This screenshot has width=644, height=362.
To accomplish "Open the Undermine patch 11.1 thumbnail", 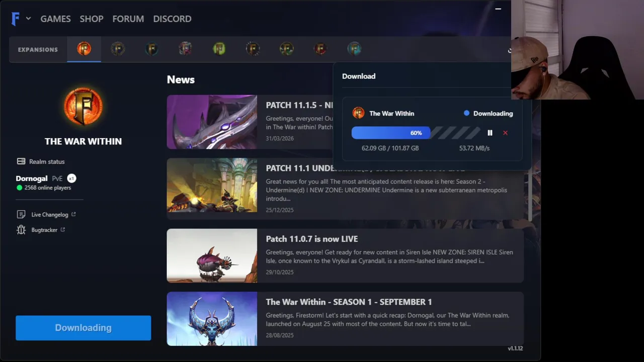I will pos(212,186).
